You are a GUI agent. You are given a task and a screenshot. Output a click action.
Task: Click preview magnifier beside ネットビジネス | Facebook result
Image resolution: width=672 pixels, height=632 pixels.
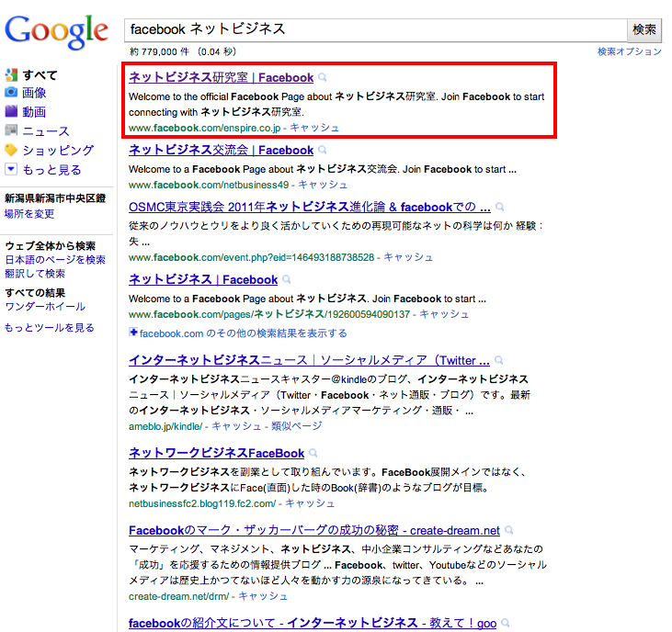point(287,280)
